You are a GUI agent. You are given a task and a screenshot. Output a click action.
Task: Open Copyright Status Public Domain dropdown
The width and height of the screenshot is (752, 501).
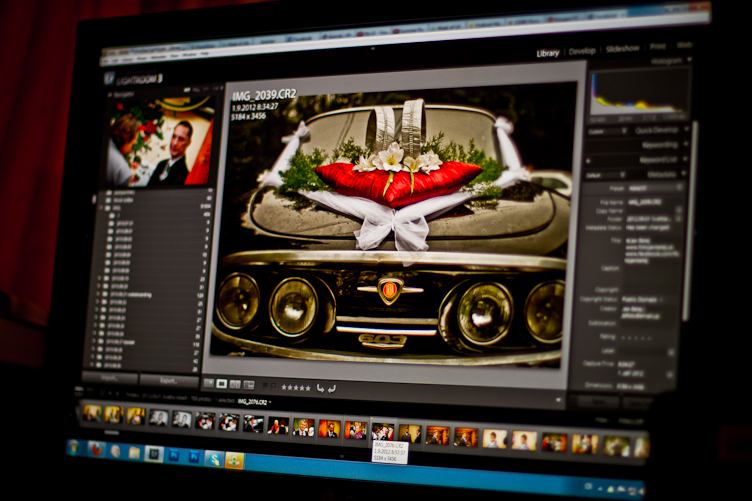coord(643,299)
